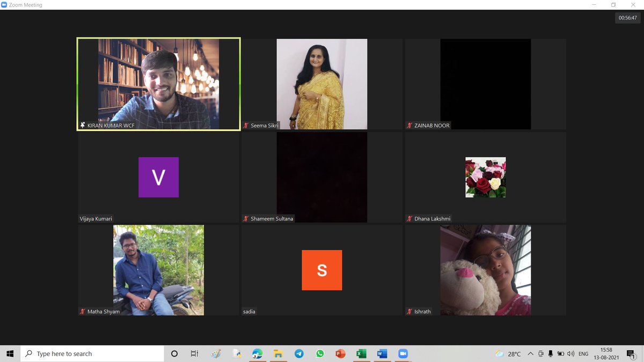Click the ENG language indicator

pyautogui.click(x=583, y=353)
